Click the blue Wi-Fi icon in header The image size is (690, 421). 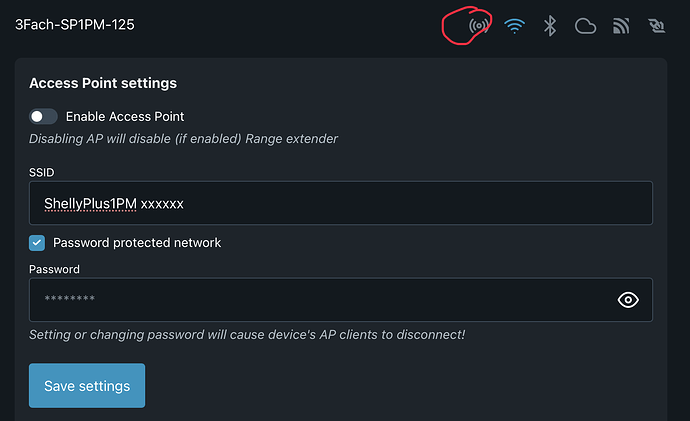tap(515, 26)
